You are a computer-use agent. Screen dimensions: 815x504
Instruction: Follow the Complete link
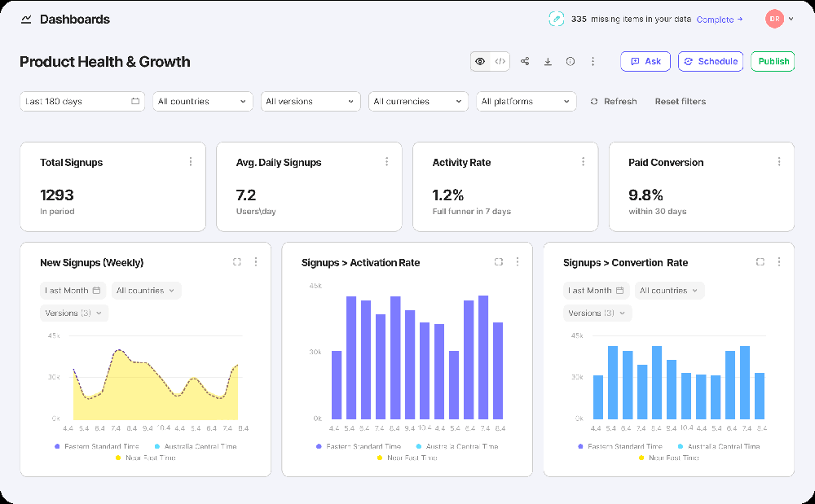[x=720, y=20]
